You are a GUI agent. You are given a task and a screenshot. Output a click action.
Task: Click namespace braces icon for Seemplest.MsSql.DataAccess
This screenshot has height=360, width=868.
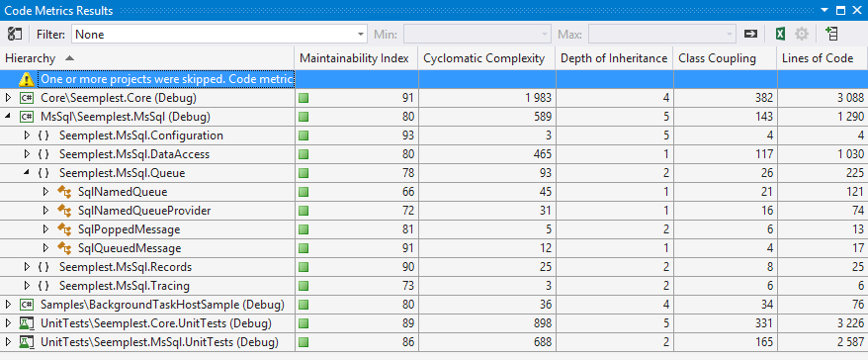tap(43, 154)
